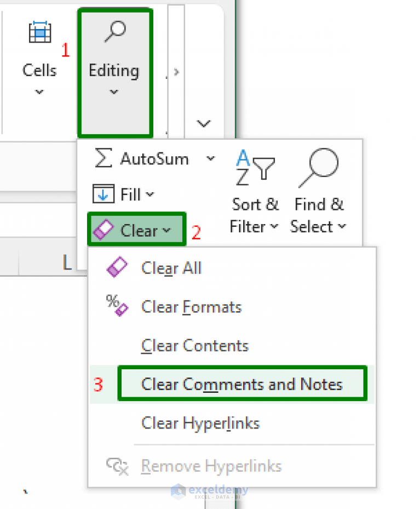This screenshot has height=509, width=420.
Task: Click the Remove Hyperlinks icon
Action: pyautogui.click(x=117, y=466)
